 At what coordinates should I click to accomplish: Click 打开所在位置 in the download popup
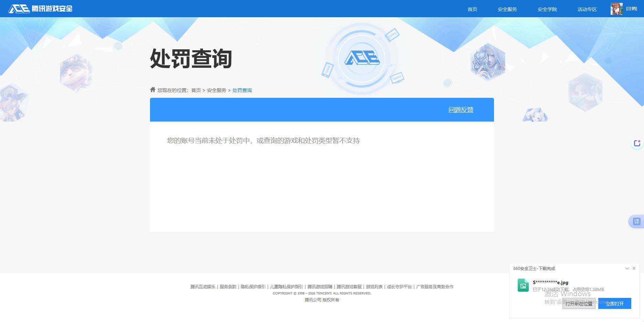(579, 303)
